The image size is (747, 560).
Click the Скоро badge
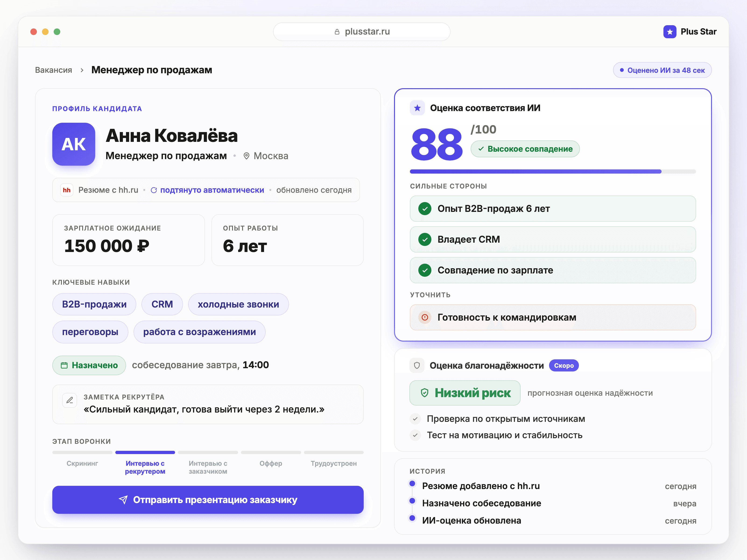pos(564,366)
